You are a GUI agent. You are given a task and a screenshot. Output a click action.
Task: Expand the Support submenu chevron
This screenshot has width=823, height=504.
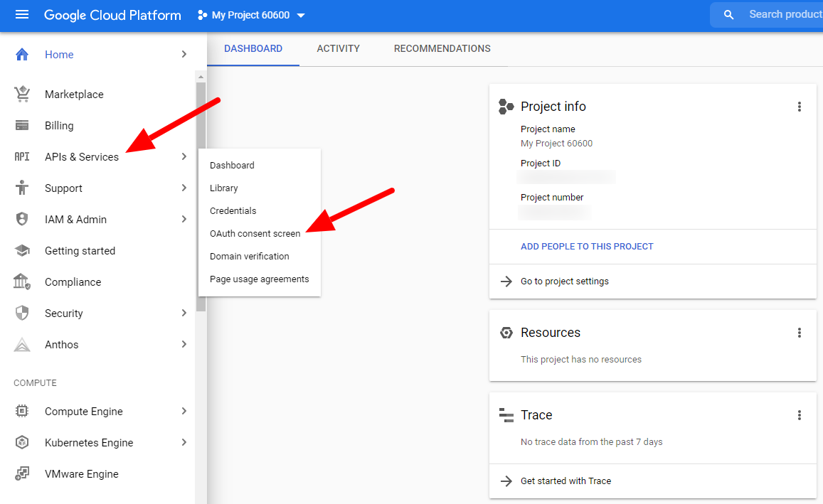(184, 188)
